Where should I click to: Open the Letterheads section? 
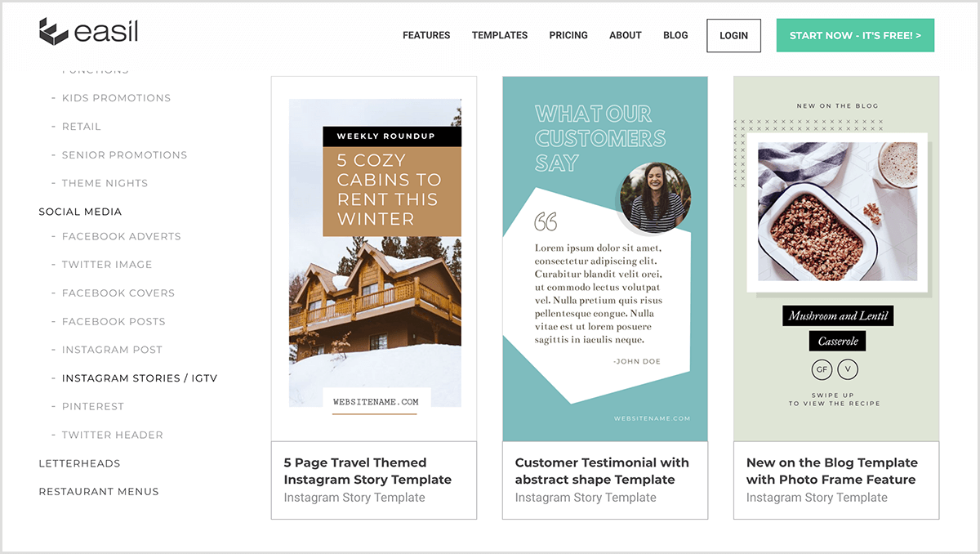click(79, 463)
